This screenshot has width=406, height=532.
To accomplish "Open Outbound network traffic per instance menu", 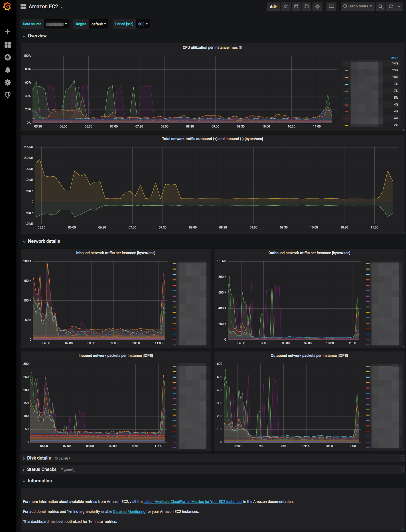I will tap(309, 253).
